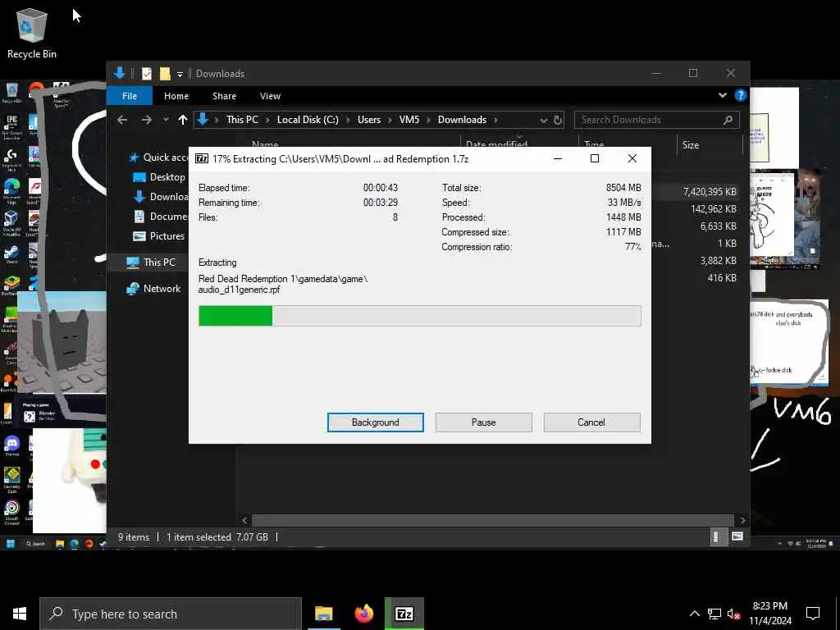Click the horizontal scrollbar in Explorer
Viewport: 840px width, 630px height.
coord(492,520)
